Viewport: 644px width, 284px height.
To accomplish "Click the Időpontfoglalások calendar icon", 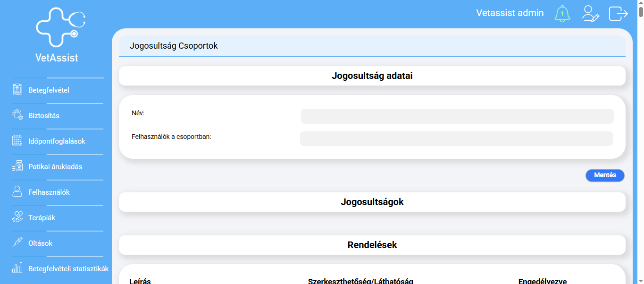I will coord(17,141).
